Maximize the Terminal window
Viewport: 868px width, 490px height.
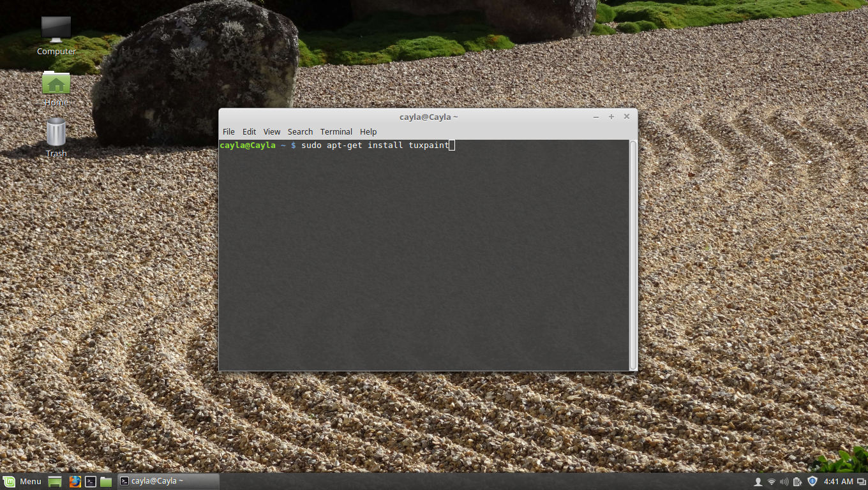point(611,117)
